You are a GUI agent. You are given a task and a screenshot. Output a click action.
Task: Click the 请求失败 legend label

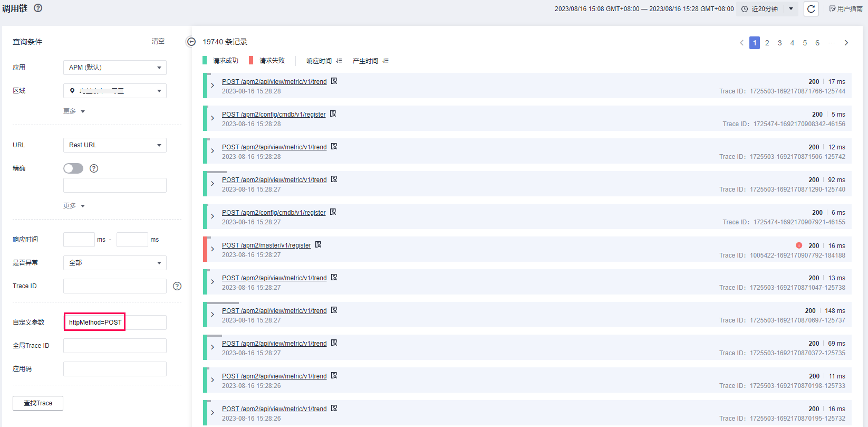pyautogui.click(x=272, y=61)
